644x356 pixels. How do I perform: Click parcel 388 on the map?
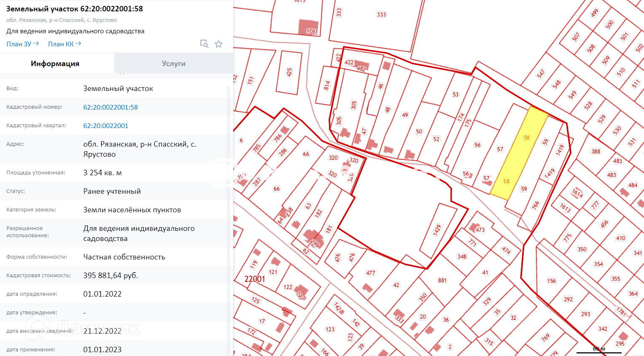[x=595, y=152]
